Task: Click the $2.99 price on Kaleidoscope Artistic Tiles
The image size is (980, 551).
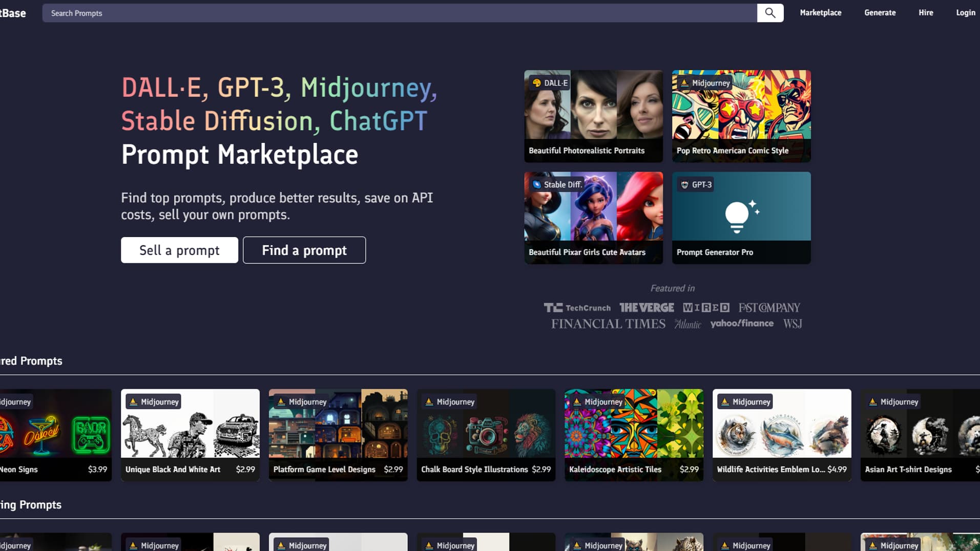Action: click(x=689, y=470)
